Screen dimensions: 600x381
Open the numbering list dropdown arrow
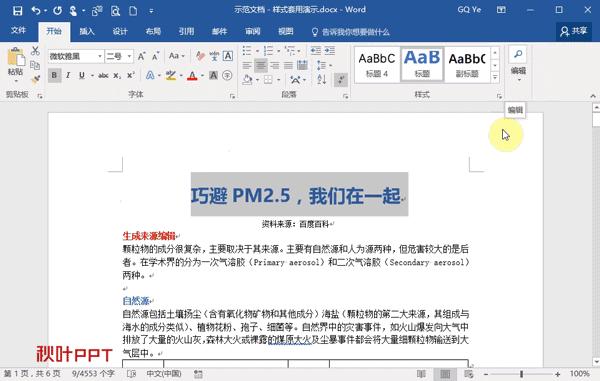[x=279, y=51]
